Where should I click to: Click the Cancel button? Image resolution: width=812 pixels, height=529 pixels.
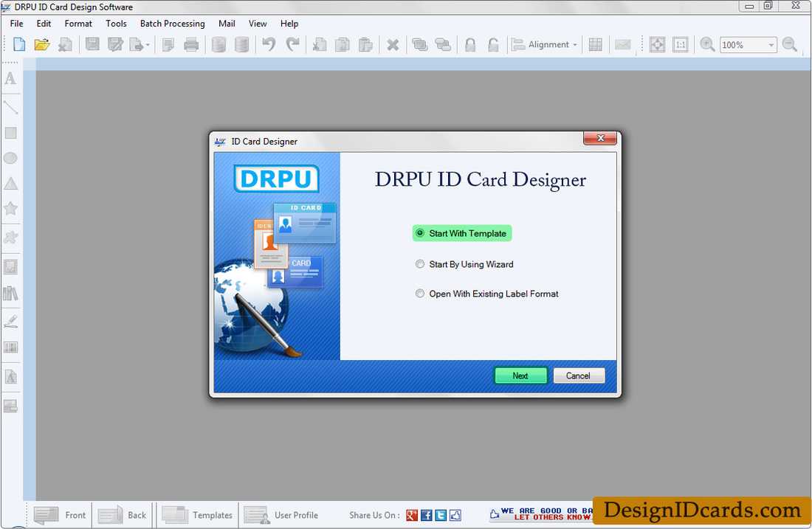coord(579,376)
